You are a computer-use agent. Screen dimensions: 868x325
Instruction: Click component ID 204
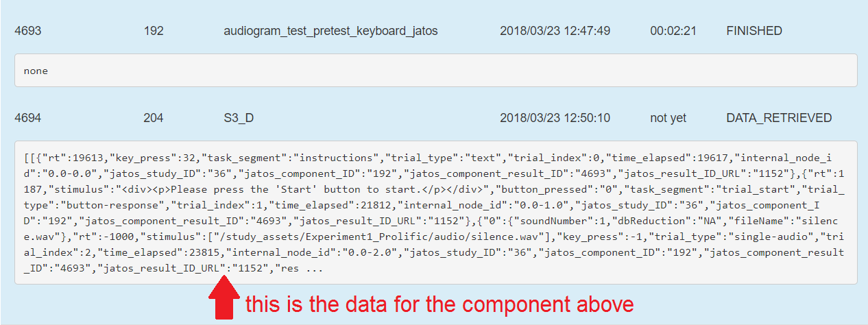click(154, 118)
